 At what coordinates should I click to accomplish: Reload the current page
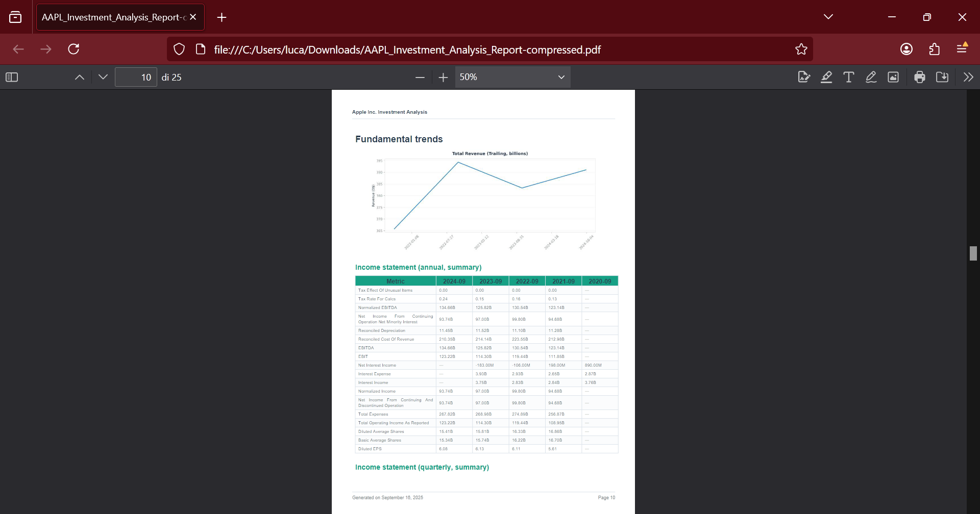click(x=73, y=49)
